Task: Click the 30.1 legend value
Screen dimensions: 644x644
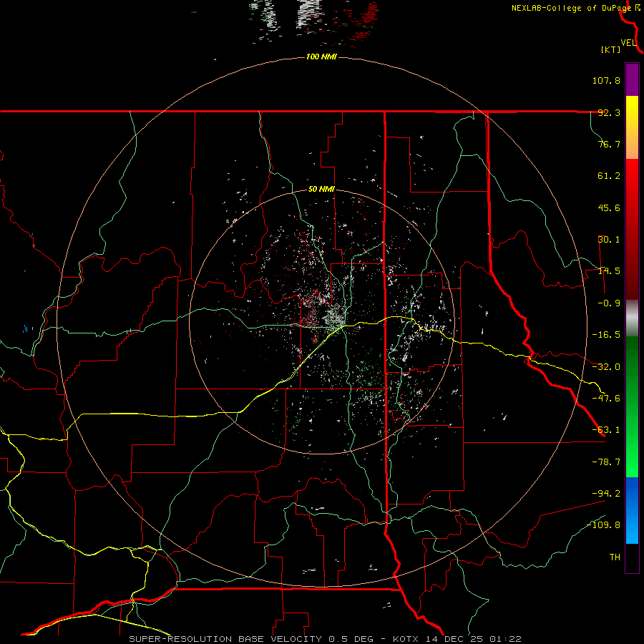Action: point(609,240)
